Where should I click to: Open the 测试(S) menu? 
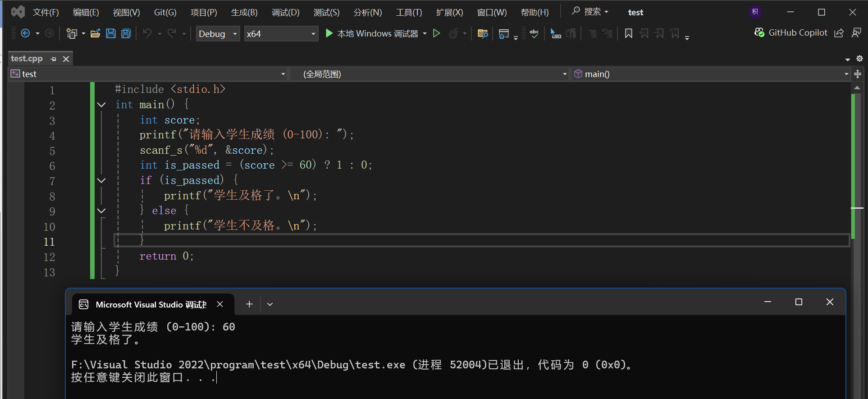[326, 12]
